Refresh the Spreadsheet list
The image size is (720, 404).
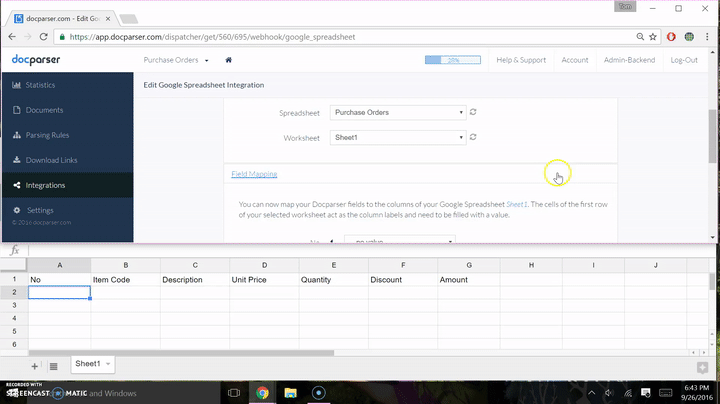point(473,112)
